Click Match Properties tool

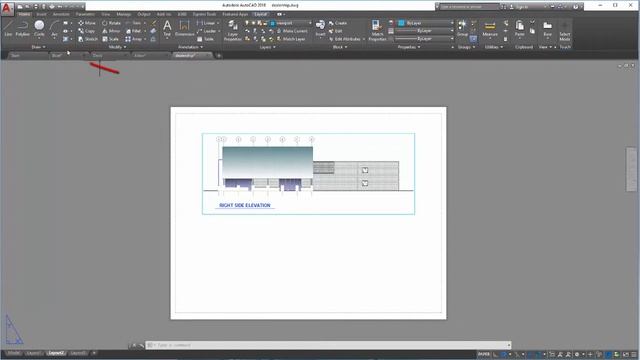(377, 31)
